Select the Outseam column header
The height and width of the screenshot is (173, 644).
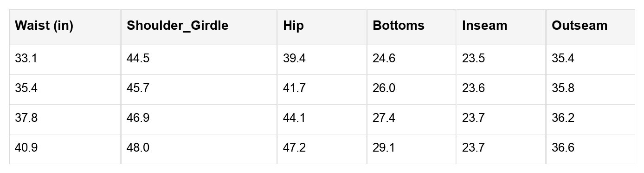coord(591,27)
